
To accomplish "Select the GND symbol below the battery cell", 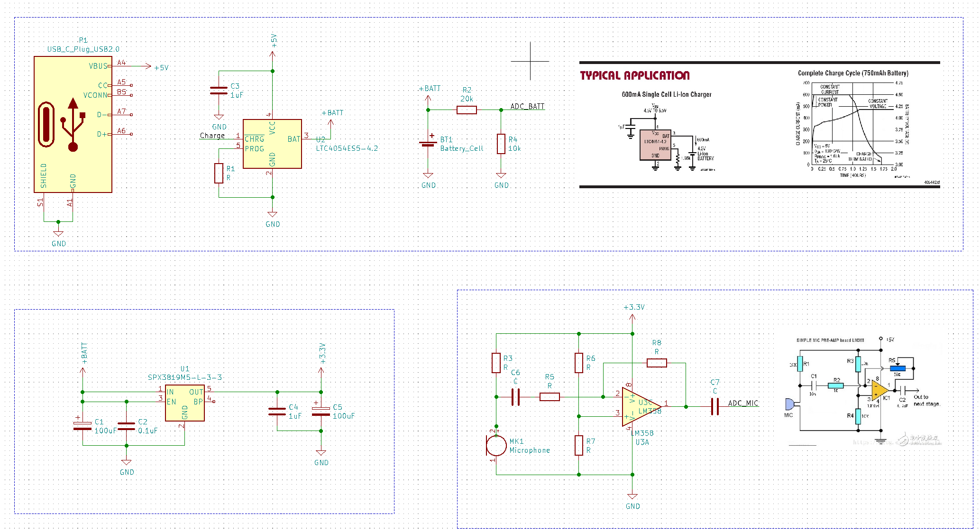I will coord(428,180).
